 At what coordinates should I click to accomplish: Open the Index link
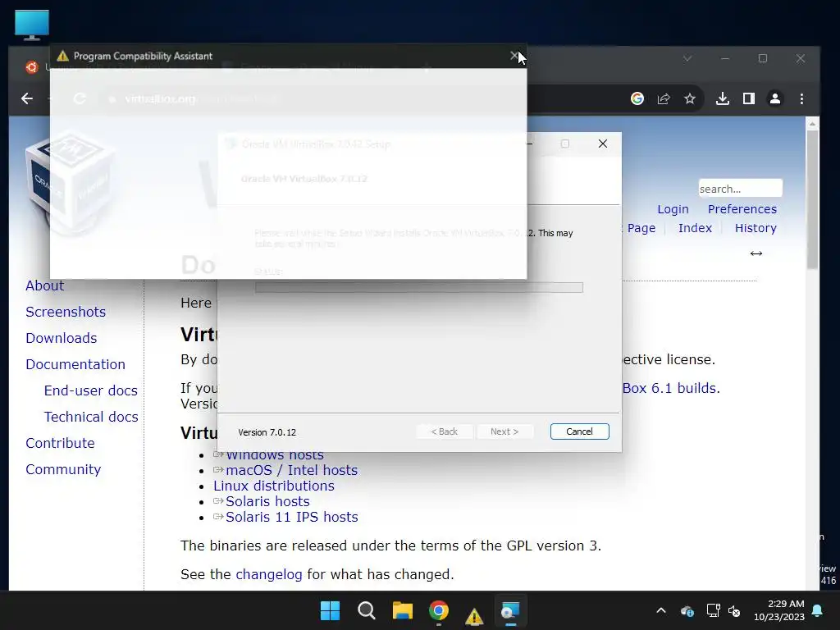click(695, 228)
